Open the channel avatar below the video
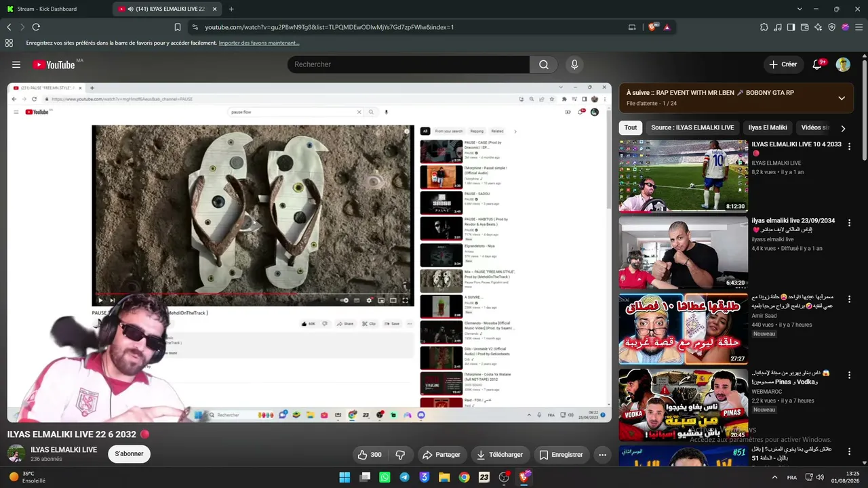The height and width of the screenshot is (488, 868). coord(16,454)
